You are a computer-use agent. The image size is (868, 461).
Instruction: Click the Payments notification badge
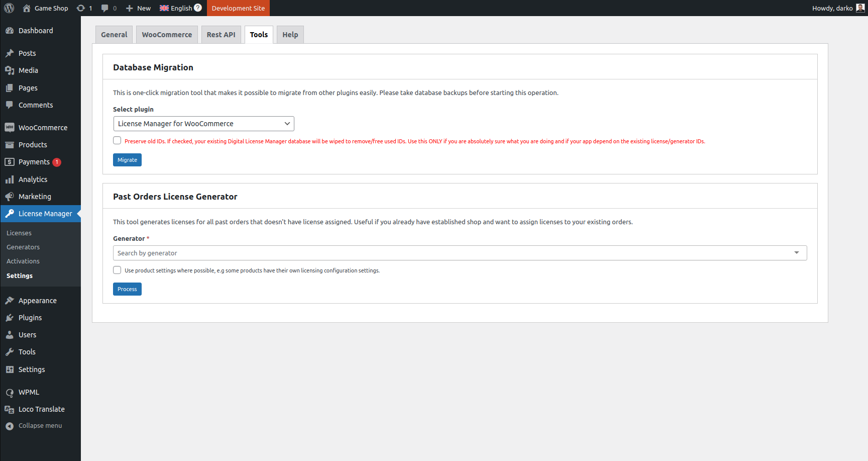(57, 162)
